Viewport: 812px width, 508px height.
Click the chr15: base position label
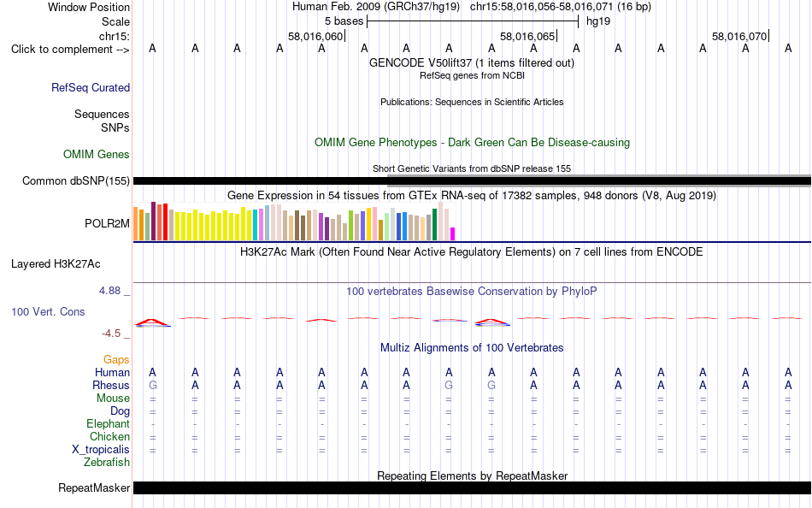pyautogui.click(x=114, y=36)
